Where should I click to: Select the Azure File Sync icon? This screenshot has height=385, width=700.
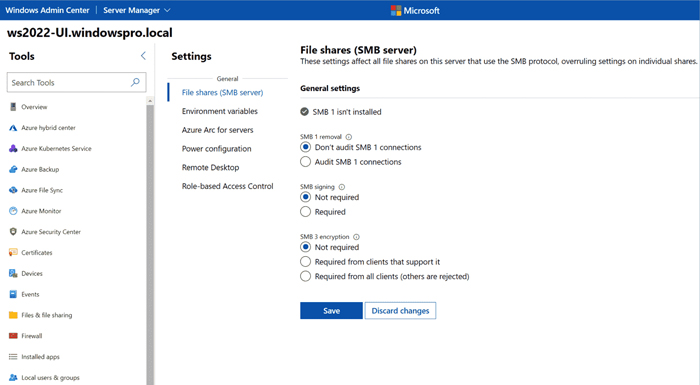pos(13,190)
